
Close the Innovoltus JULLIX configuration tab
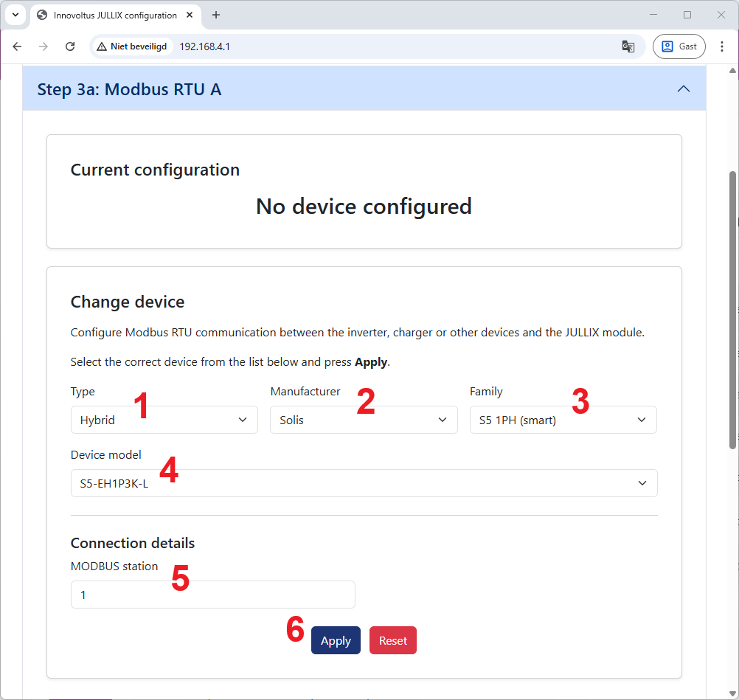191,15
